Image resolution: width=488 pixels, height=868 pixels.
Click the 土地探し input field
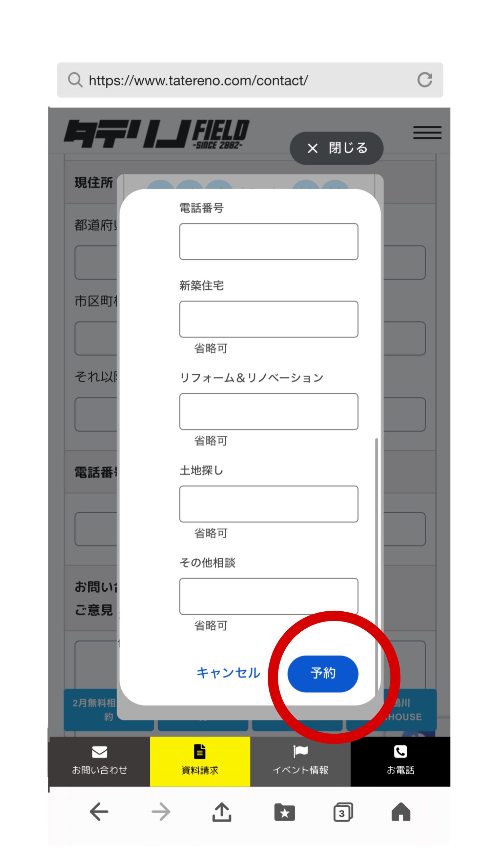[268, 504]
